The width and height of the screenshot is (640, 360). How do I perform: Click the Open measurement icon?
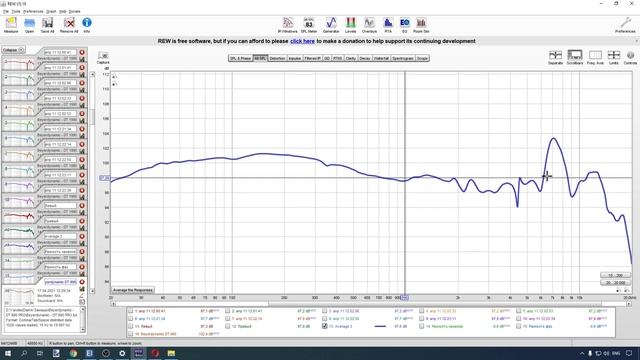(29, 24)
